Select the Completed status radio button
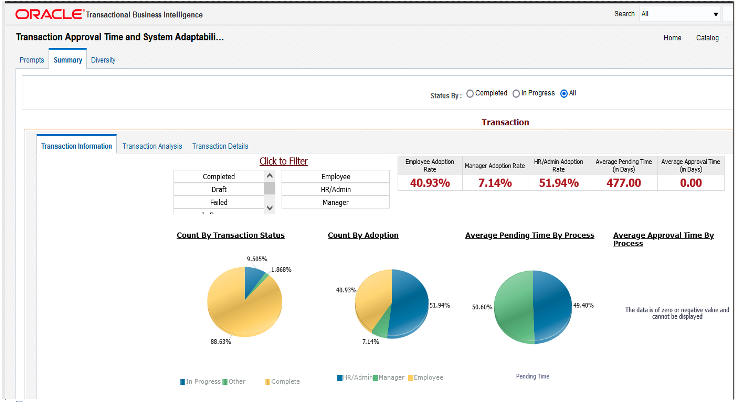This screenshot has height=402, width=735. [x=470, y=94]
